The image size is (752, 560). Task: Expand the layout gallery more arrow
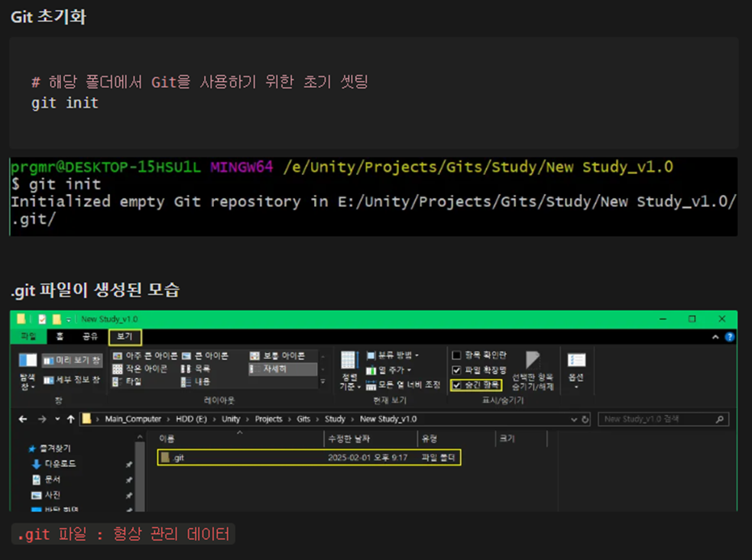[x=323, y=382]
